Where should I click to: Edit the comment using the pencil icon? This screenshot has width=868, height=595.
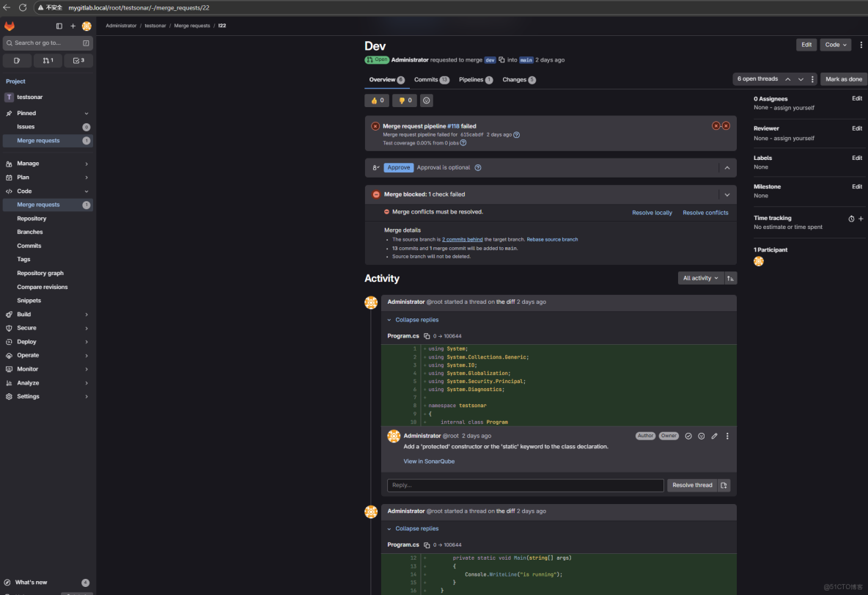tap(714, 436)
